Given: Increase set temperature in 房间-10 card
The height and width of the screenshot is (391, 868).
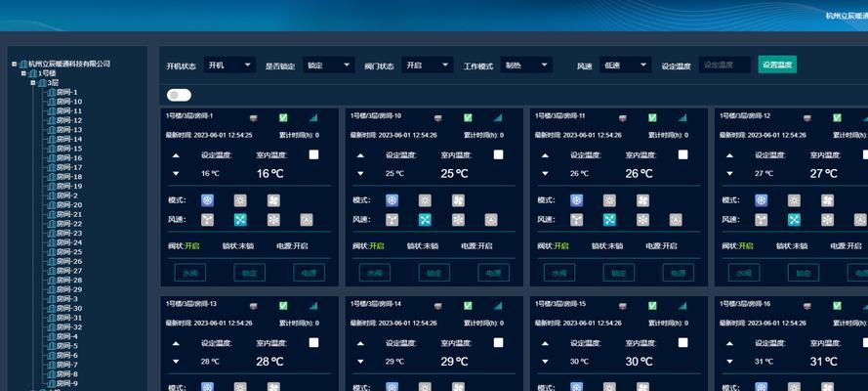Looking at the screenshot, I should (x=361, y=155).
